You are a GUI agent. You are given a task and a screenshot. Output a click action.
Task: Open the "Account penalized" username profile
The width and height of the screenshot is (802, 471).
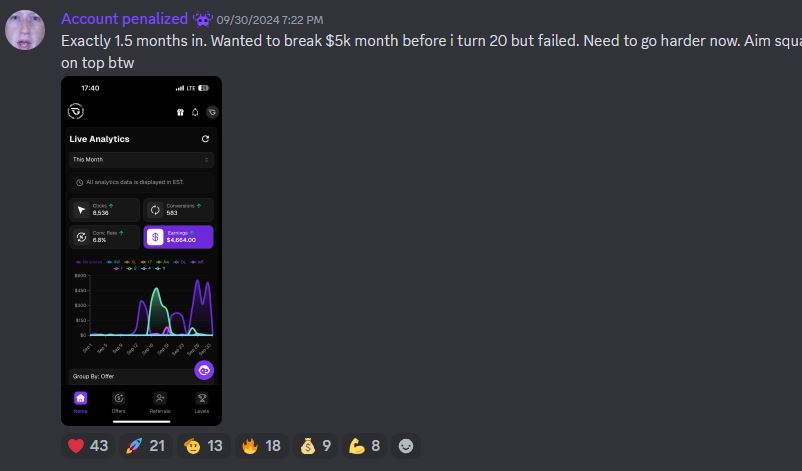click(124, 19)
